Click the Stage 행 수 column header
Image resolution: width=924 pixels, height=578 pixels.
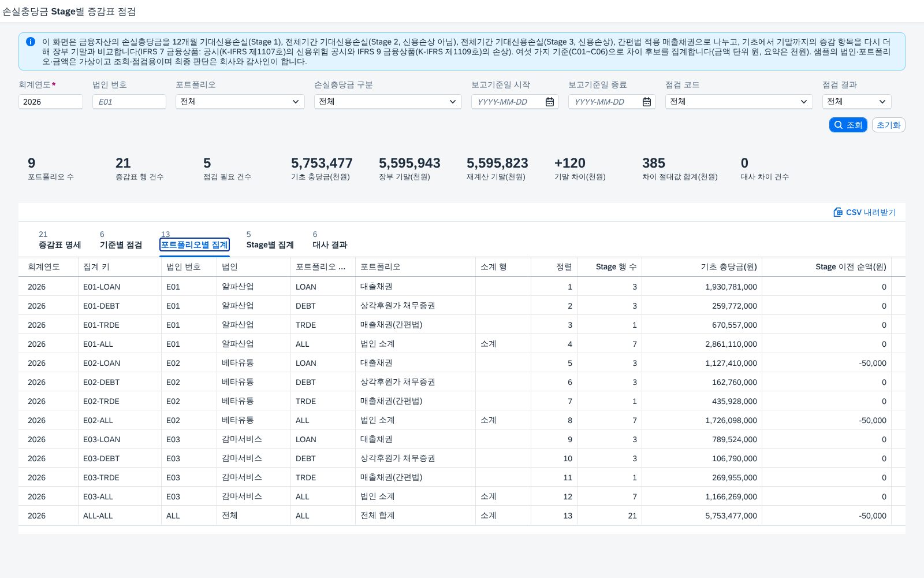pyautogui.click(x=609, y=266)
